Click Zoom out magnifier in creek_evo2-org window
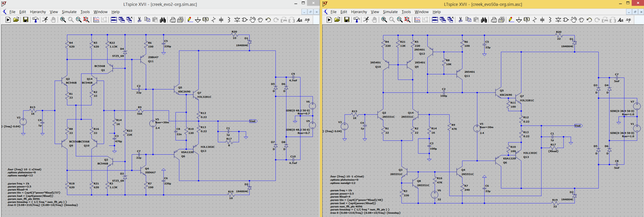Image resolution: width=644 pixels, height=217 pixels. (x=79, y=20)
